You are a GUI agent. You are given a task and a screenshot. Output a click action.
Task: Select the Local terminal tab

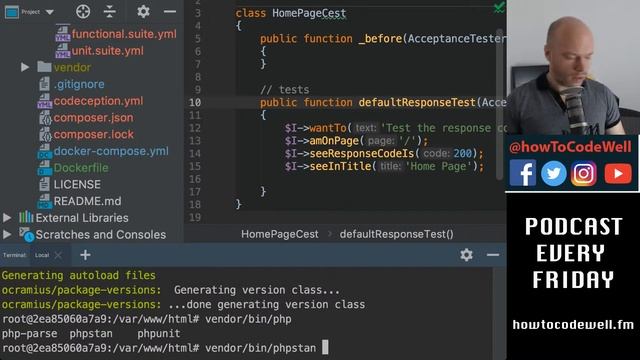tap(42, 255)
